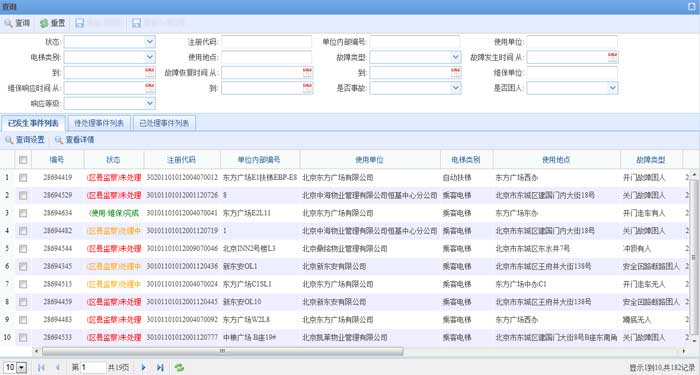The height and width of the screenshot is (375, 700).
Task: Select cell 北京INN2号楼L3
Action: click(x=249, y=249)
